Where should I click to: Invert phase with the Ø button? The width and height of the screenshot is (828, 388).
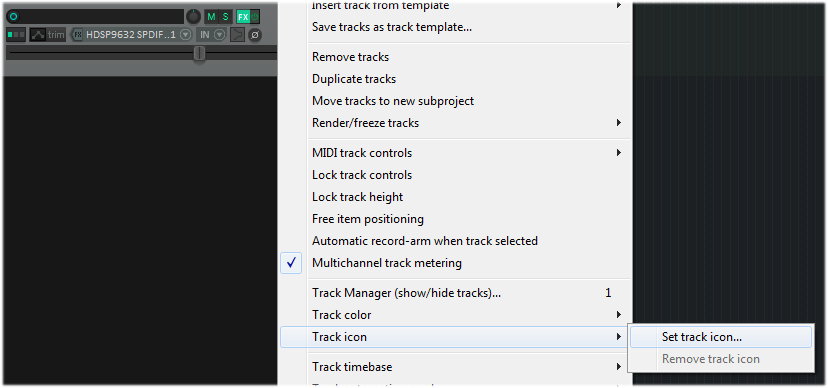click(255, 35)
